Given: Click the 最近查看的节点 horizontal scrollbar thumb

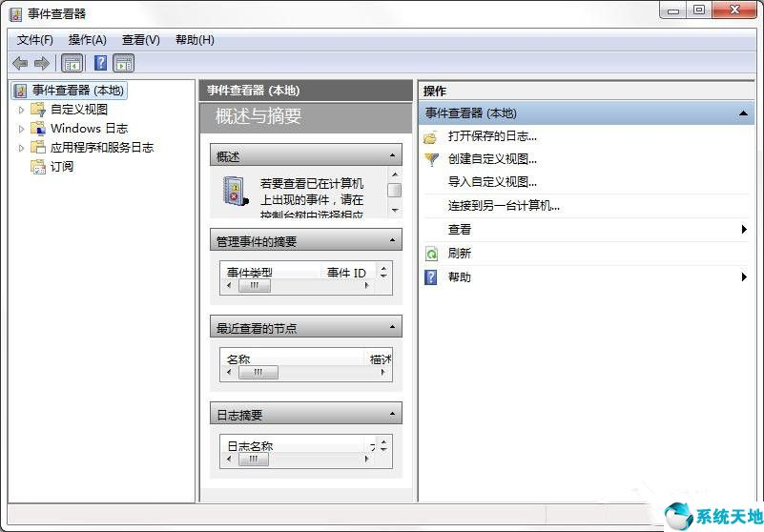Looking at the screenshot, I should tap(258, 372).
